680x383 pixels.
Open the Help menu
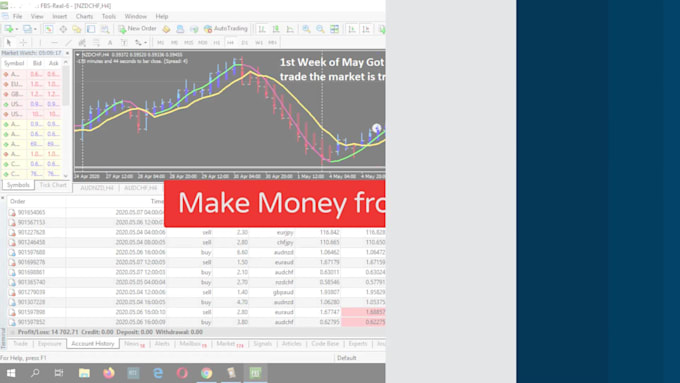tap(162, 16)
